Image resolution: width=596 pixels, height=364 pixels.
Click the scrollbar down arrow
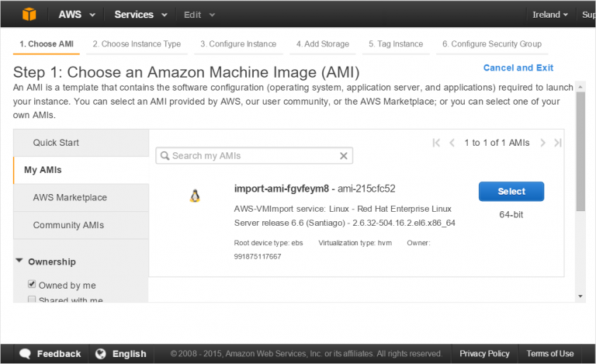click(580, 296)
